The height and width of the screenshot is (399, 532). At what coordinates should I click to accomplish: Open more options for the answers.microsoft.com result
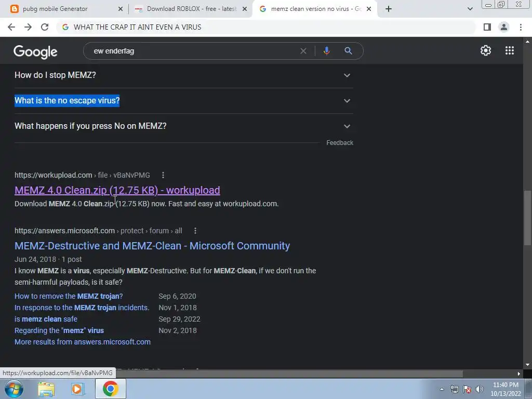point(195,231)
